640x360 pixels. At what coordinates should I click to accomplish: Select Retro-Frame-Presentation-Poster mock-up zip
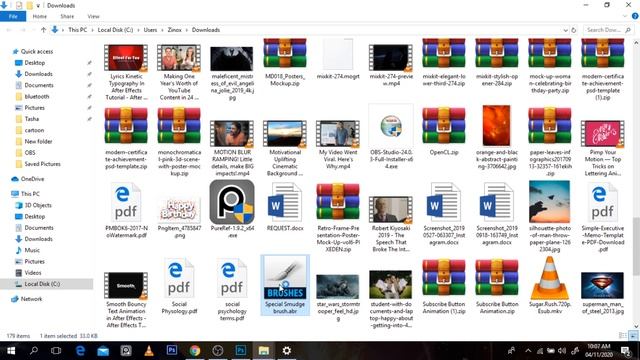point(338,217)
